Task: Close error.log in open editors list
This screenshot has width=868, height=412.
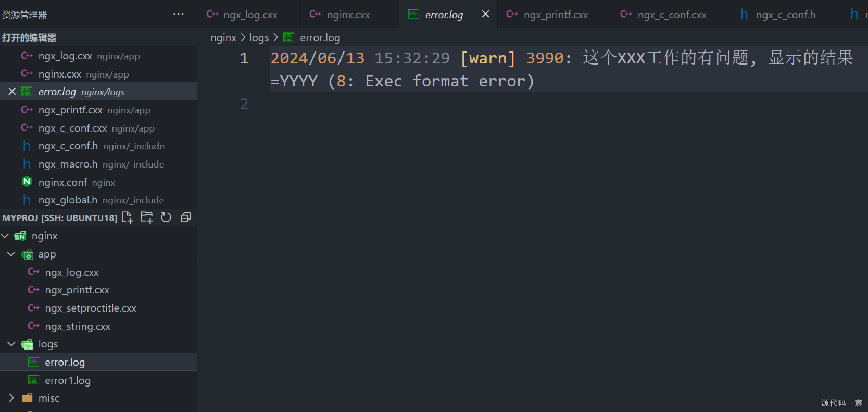Action: (12, 92)
